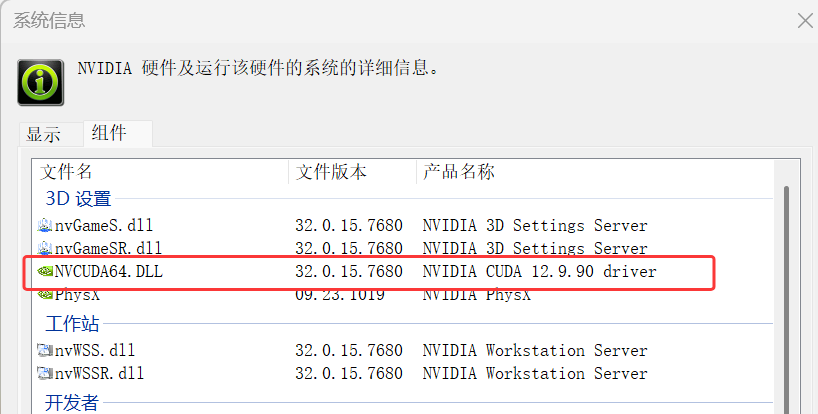Click the 开发者 group header
Screen dimensions: 818x414
click(x=72, y=403)
